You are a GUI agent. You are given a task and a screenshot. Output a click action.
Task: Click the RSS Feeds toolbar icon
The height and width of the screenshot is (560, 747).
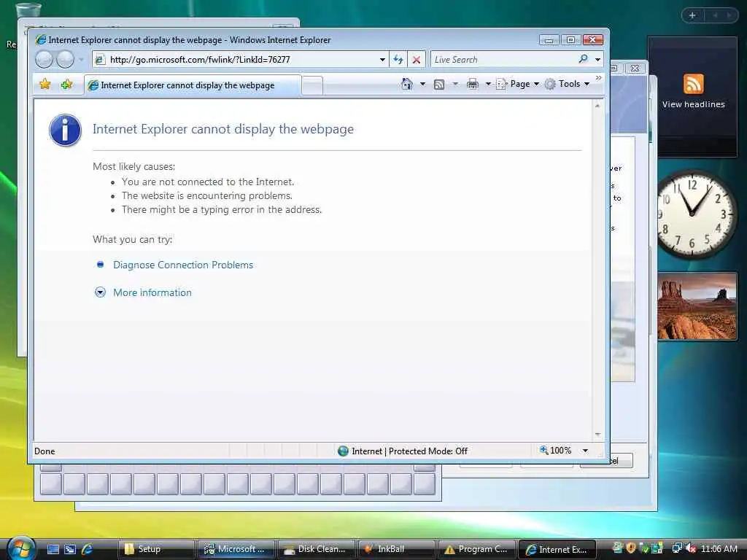[438, 85]
